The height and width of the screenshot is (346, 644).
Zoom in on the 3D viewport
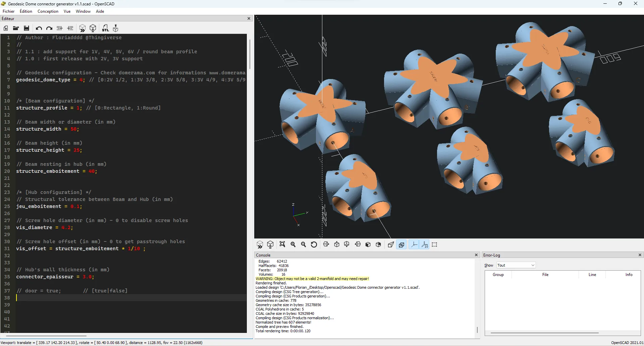[x=293, y=245]
